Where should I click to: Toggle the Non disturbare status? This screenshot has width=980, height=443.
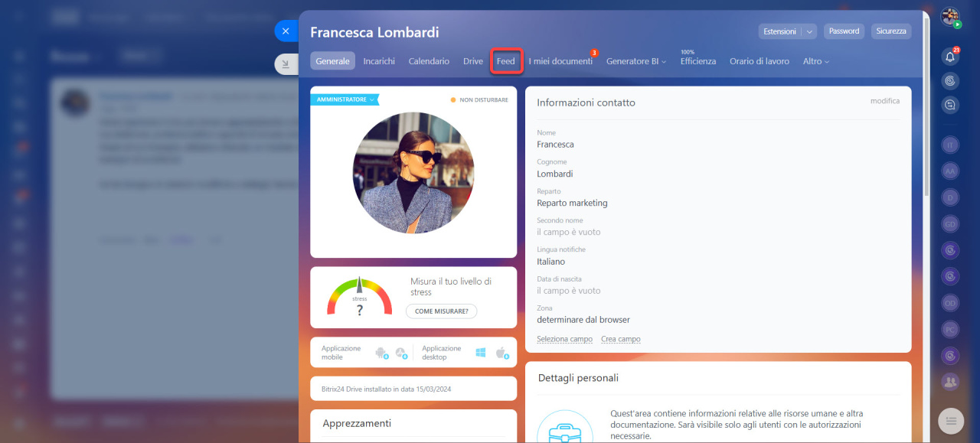click(479, 99)
